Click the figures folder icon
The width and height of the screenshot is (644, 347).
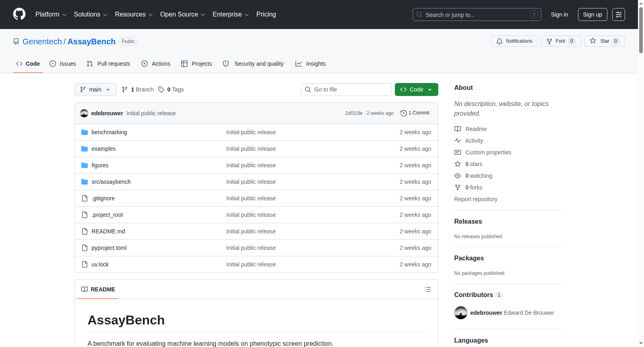point(85,165)
